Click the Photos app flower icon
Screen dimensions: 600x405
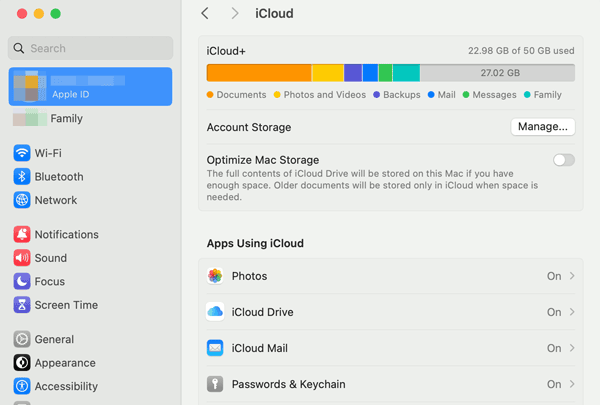point(215,276)
